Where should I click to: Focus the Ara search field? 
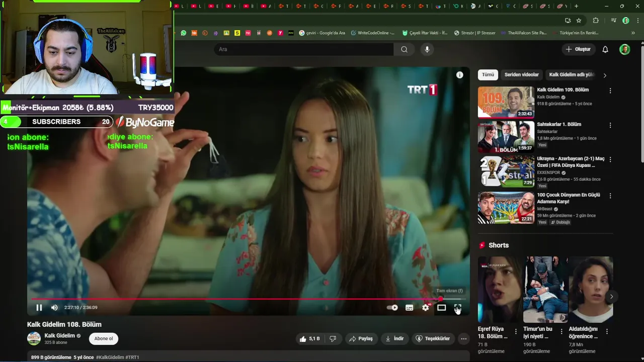click(x=304, y=49)
